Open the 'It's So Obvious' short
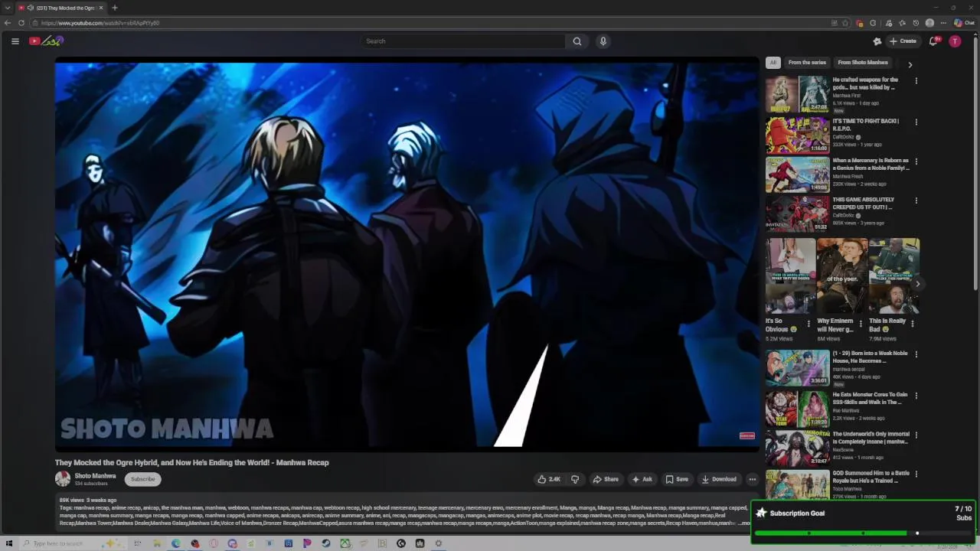This screenshot has width=980, height=551. coord(791,276)
